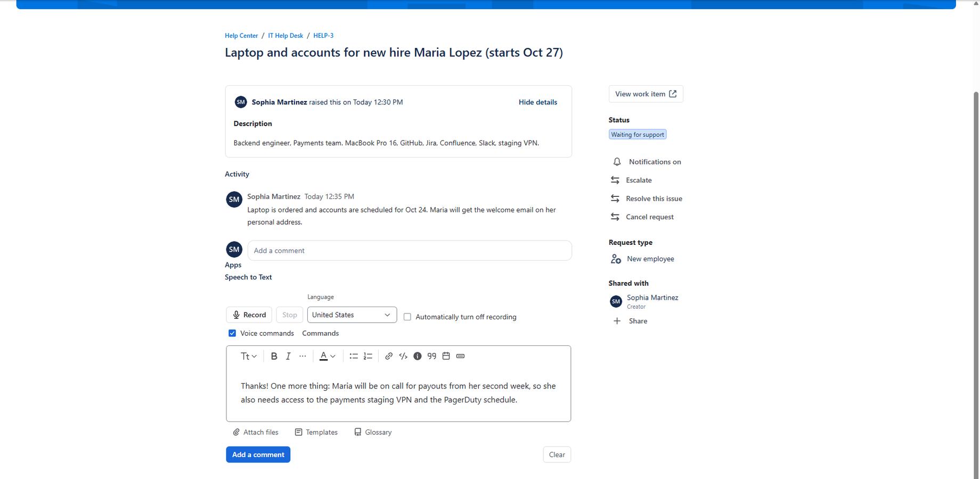
Task: Open the Language dropdown set to United States
Action: pos(352,315)
